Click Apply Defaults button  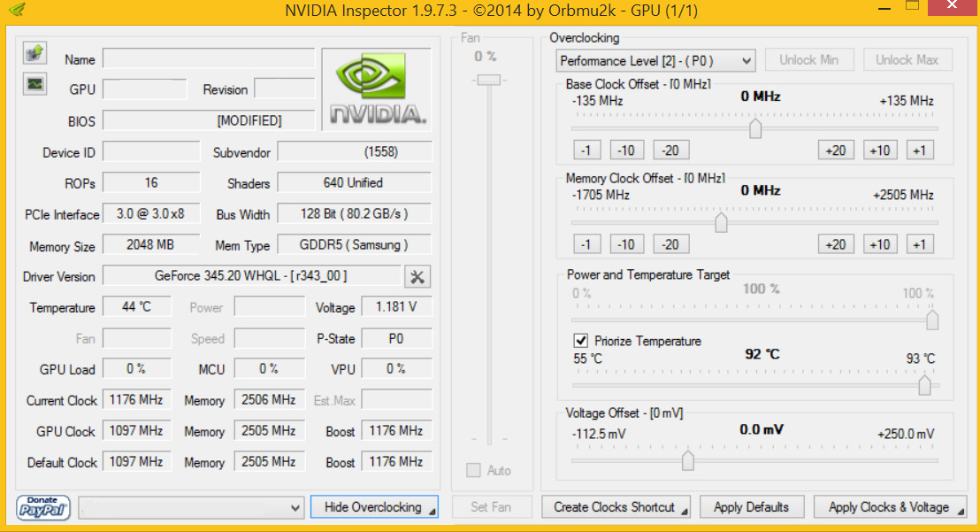[x=751, y=507]
